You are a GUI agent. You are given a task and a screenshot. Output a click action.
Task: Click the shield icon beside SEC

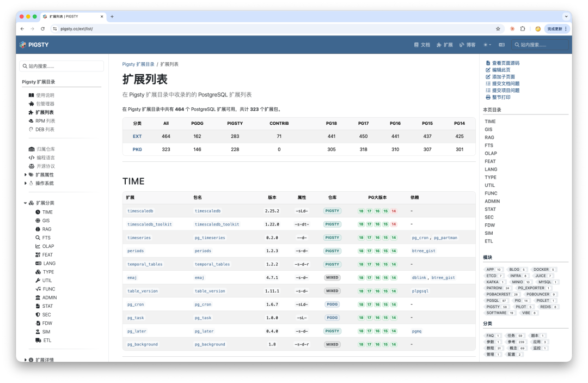38,314
